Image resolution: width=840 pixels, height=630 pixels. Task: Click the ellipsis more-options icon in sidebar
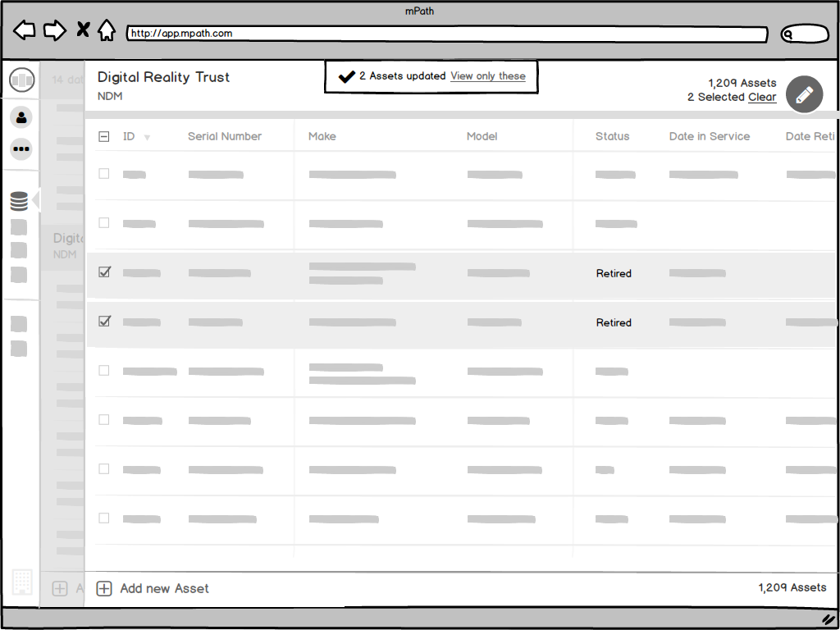coord(21,148)
